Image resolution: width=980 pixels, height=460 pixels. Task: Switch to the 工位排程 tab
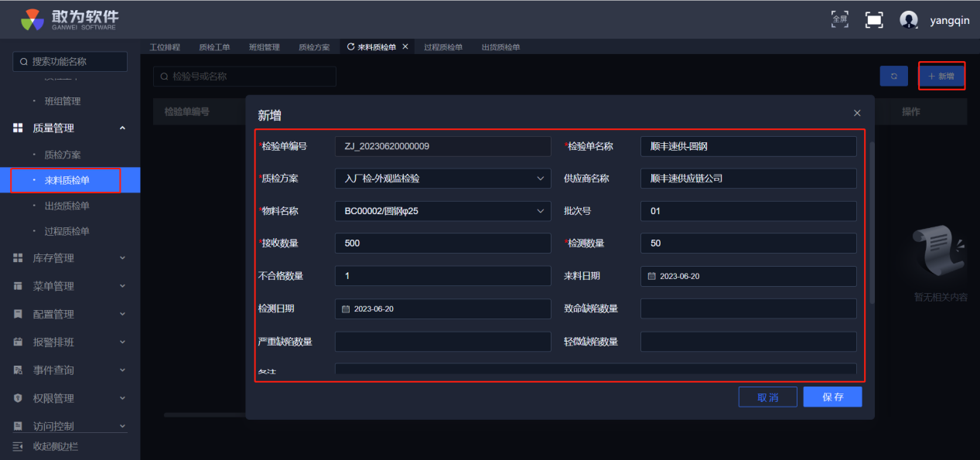coord(165,47)
